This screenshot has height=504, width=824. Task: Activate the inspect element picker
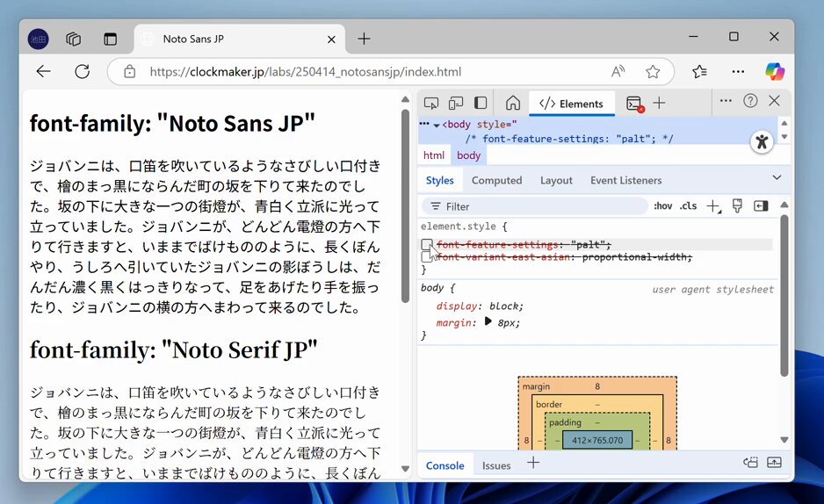point(431,103)
